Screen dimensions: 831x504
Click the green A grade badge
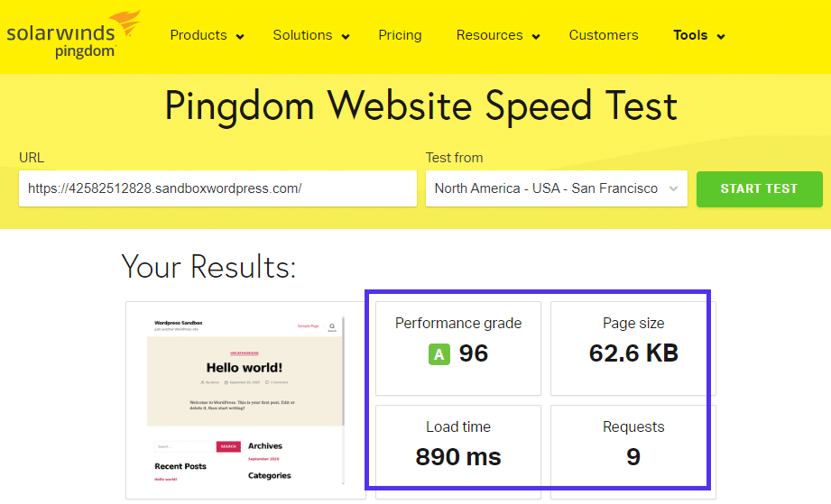point(439,354)
